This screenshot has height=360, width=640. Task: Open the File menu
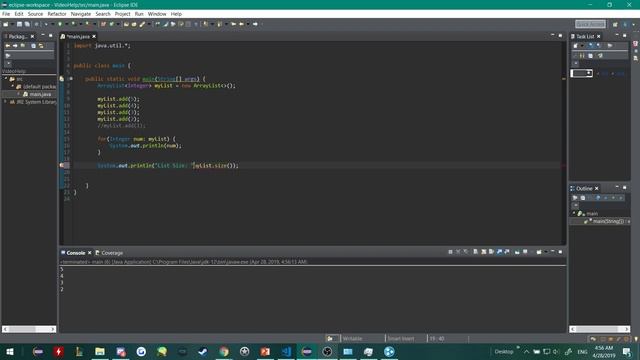(x=6, y=14)
